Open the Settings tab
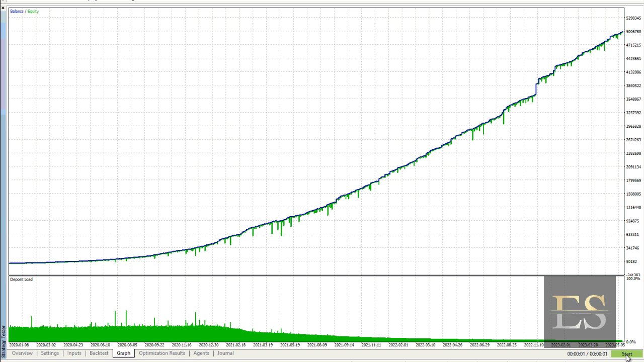The height and width of the screenshot is (362, 644). [50, 353]
